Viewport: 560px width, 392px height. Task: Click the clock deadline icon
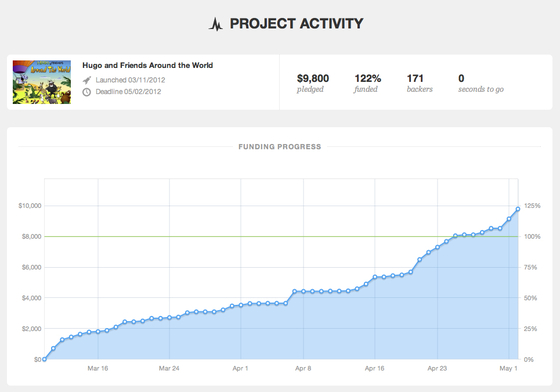click(86, 92)
